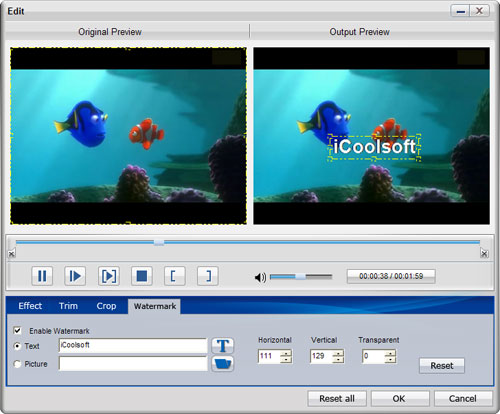Pause the video playback
The width and height of the screenshot is (500, 414).
pyautogui.click(x=42, y=276)
